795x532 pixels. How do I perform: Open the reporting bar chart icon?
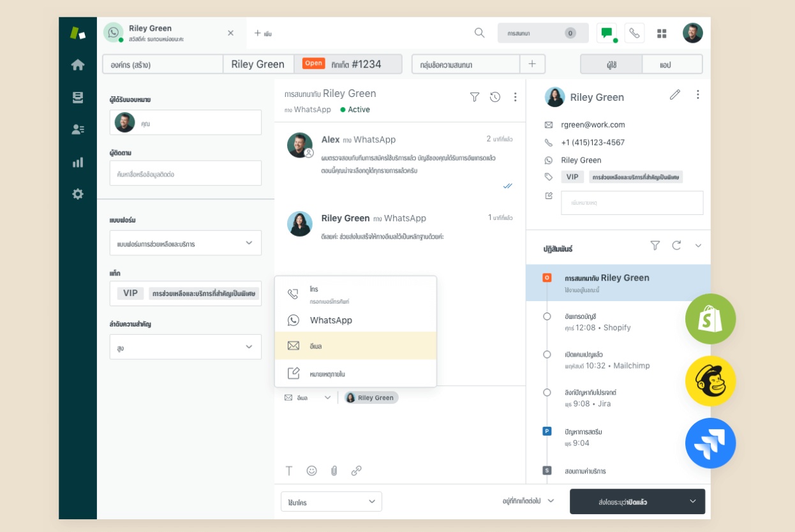(78, 163)
